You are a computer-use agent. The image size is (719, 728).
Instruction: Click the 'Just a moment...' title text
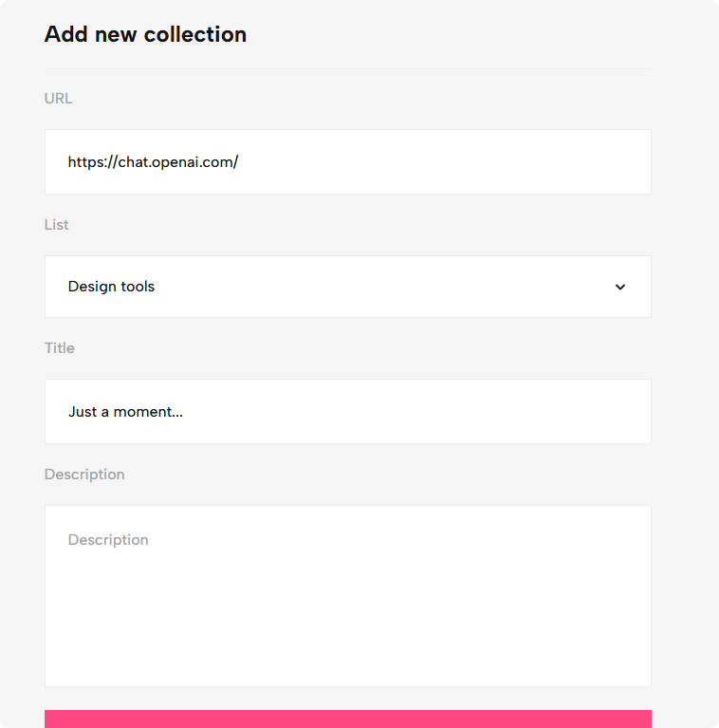(125, 412)
